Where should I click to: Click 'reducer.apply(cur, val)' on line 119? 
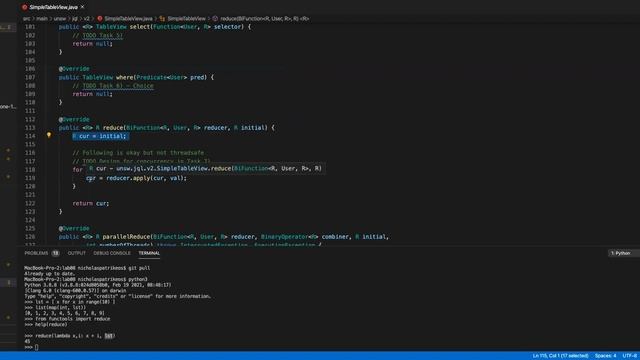[x=145, y=178]
